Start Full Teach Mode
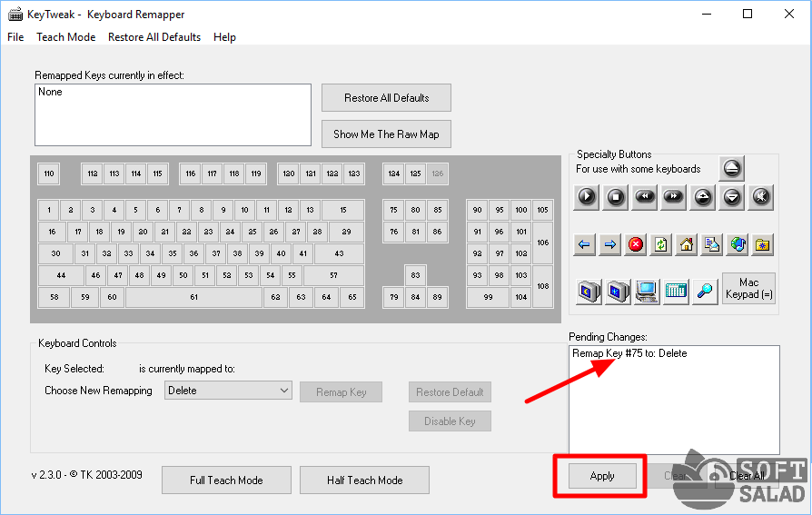This screenshot has height=515, width=812. coord(226,480)
